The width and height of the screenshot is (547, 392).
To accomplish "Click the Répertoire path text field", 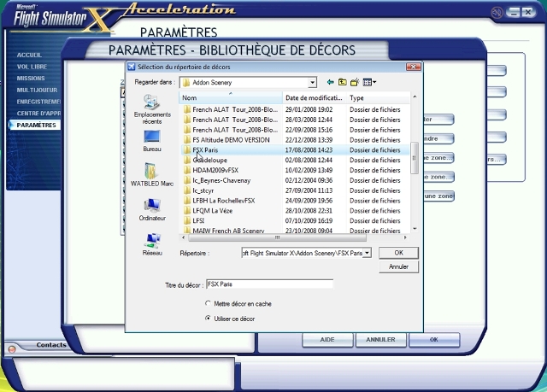I will tap(302, 253).
